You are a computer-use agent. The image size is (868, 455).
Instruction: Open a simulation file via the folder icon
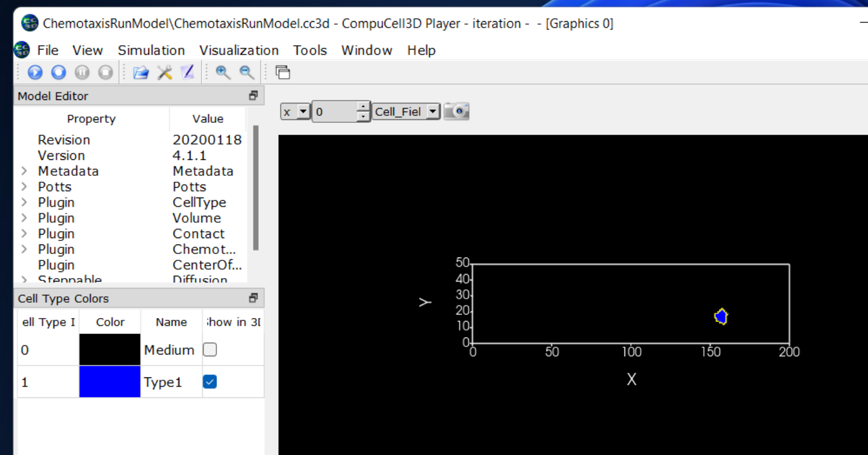[x=141, y=72]
